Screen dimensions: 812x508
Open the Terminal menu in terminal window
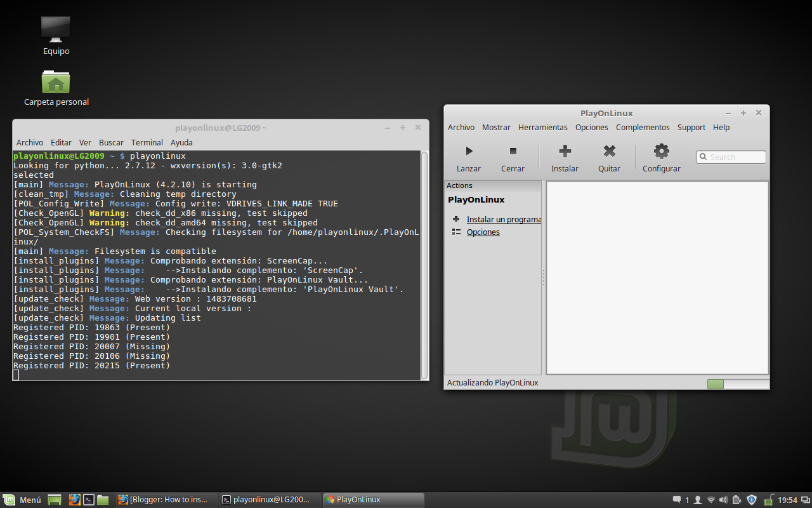coord(147,142)
